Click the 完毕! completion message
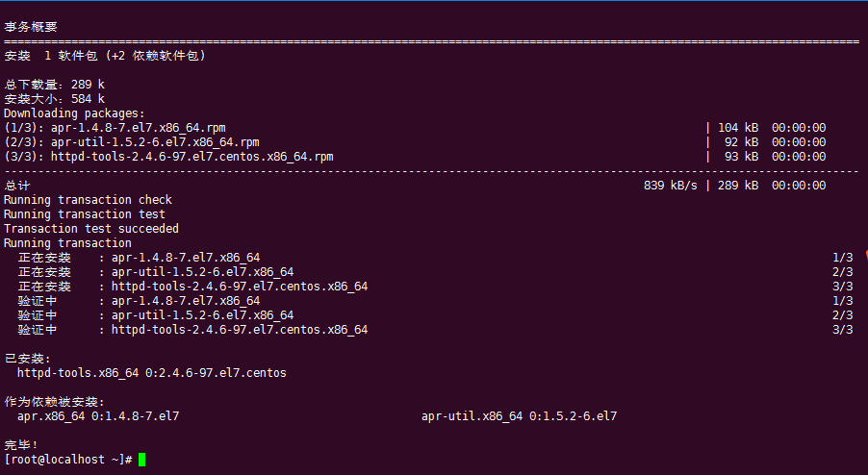Screen dimensions: 868x475 coord(21,444)
